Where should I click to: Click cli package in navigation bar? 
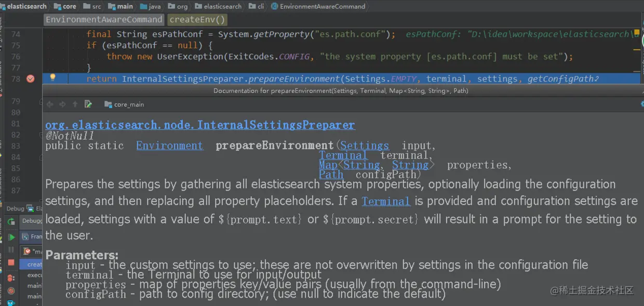pos(257,6)
